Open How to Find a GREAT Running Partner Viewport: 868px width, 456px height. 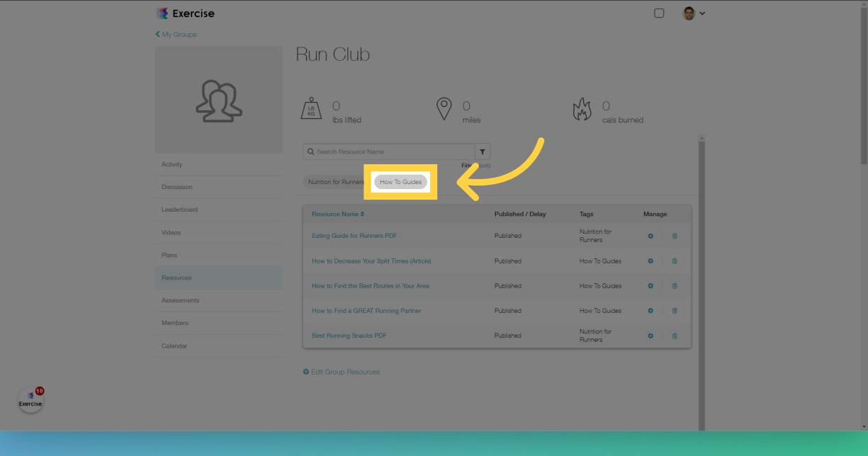coord(366,311)
